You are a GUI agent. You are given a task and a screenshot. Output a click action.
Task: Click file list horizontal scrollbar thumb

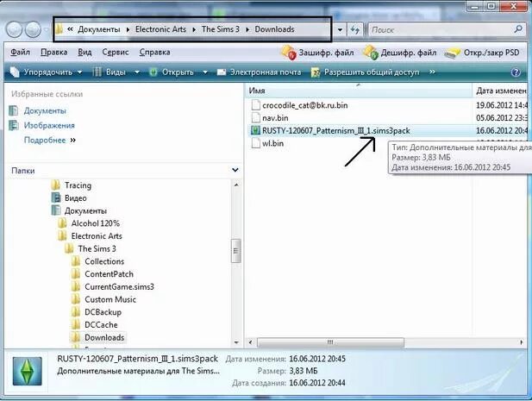tap(330, 342)
